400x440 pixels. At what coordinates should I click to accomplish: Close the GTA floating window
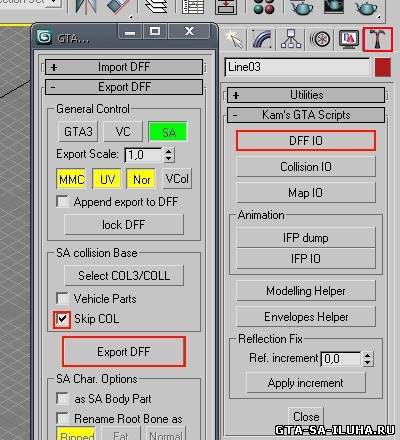189,32
